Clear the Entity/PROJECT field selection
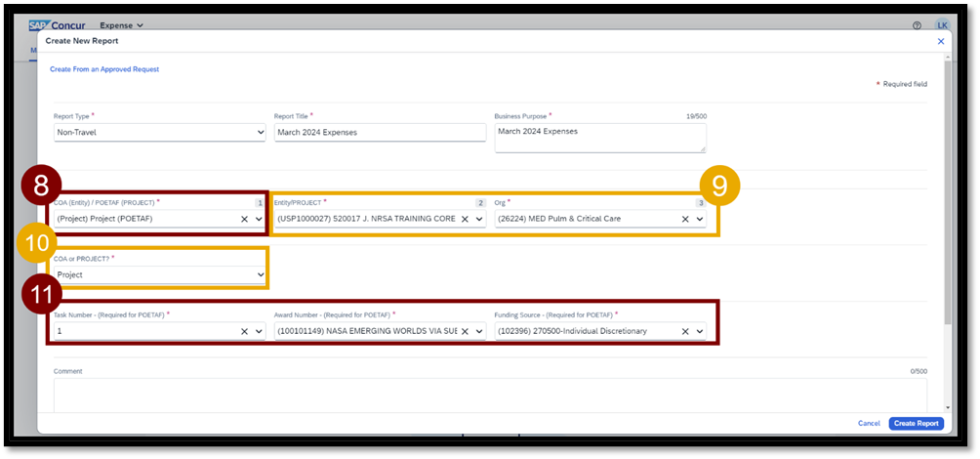Image resolution: width=980 pixels, height=459 pixels. (465, 219)
